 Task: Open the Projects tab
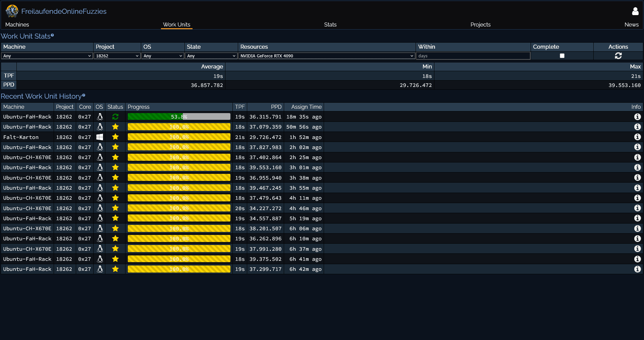pyautogui.click(x=480, y=25)
